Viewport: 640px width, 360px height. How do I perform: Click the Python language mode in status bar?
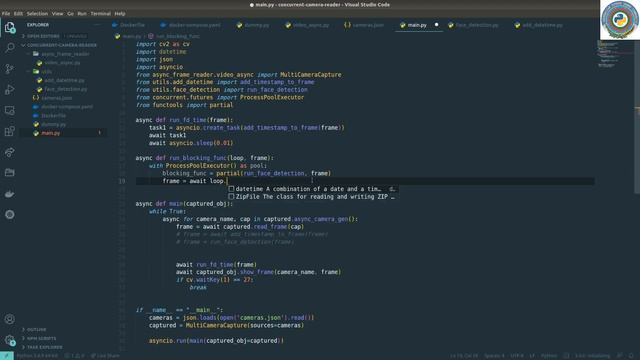point(549,356)
